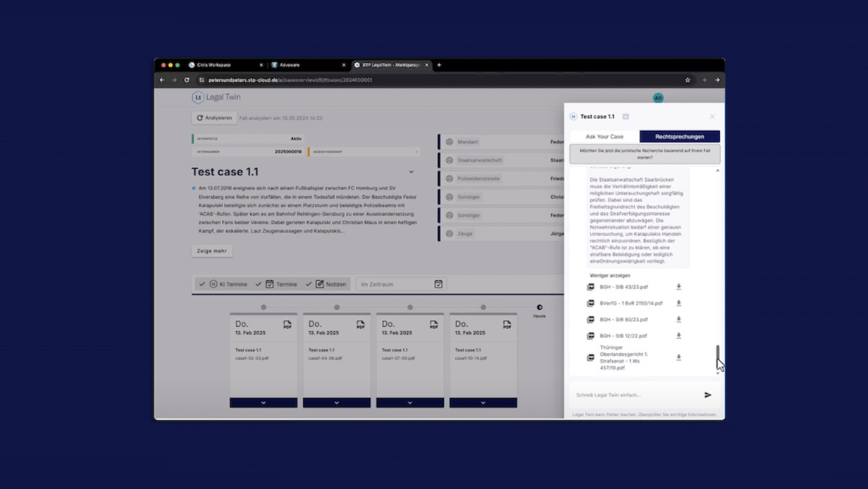Expand the case1-07-09.pdf card
This screenshot has height=489, width=868.
(x=410, y=402)
